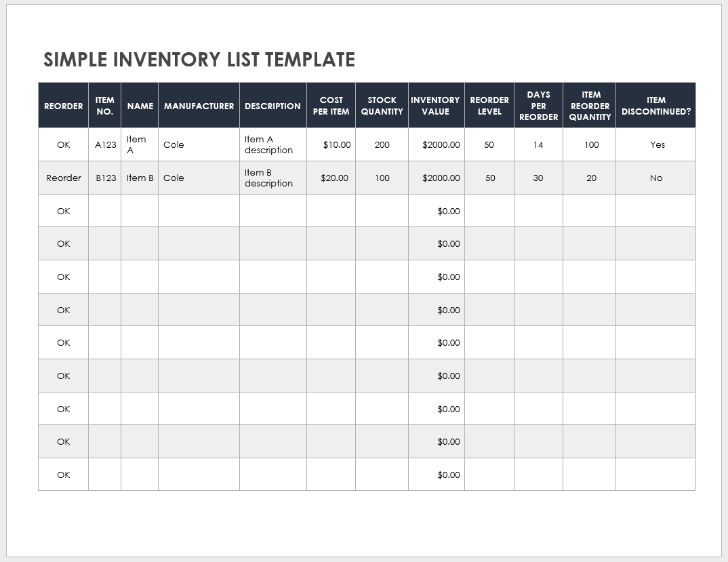Click the Item B name cell
The height and width of the screenshot is (562, 728).
click(x=139, y=178)
